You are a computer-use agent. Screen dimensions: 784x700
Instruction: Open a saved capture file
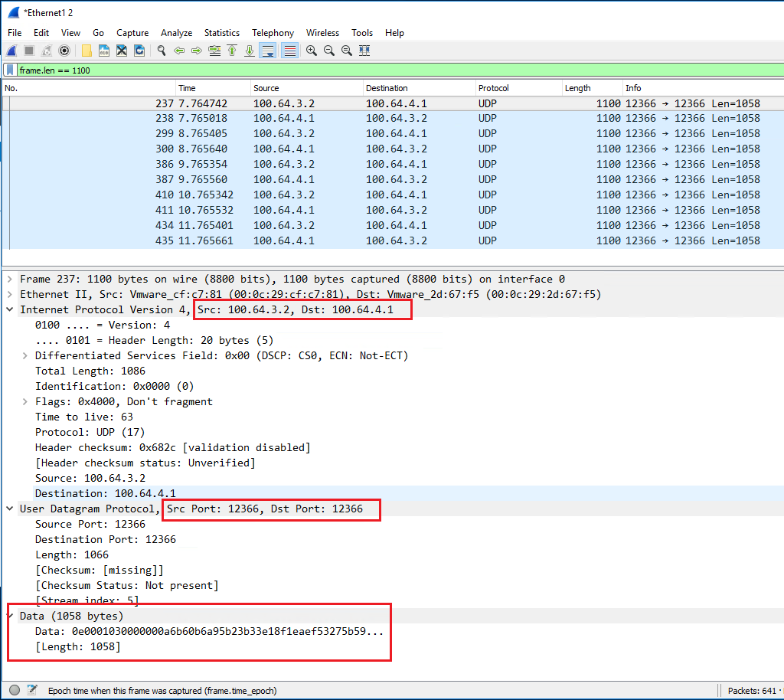(x=87, y=51)
